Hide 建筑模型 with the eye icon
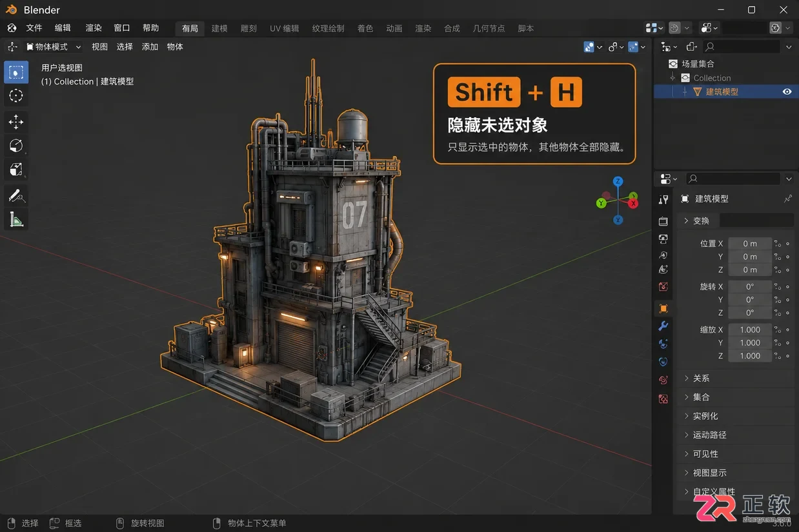Image resolution: width=799 pixels, height=532 pixels. 787,92
